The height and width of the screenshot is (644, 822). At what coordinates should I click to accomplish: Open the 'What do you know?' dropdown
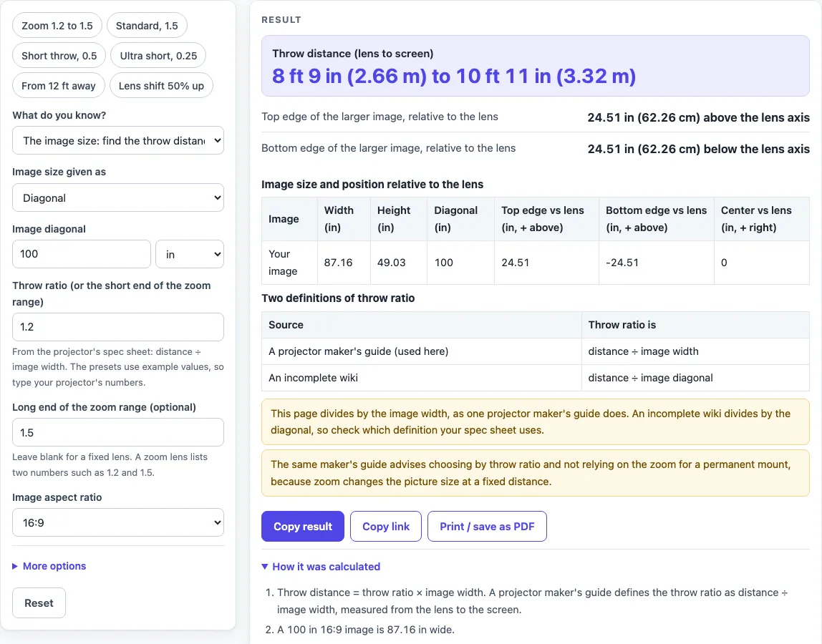(x=118, y=140)
